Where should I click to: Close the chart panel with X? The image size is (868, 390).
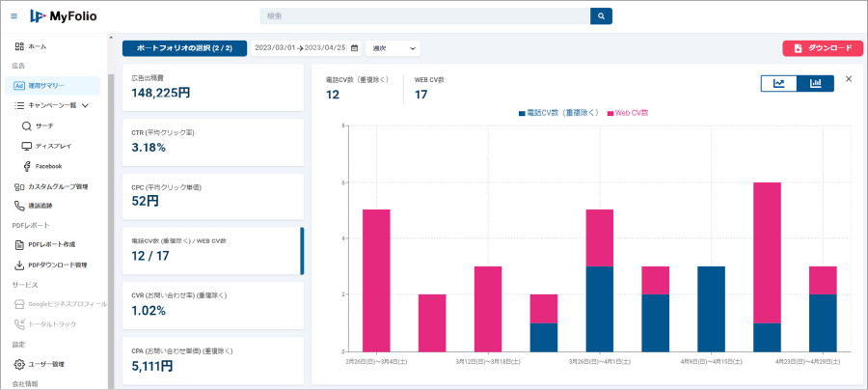[x=849, y=79]
